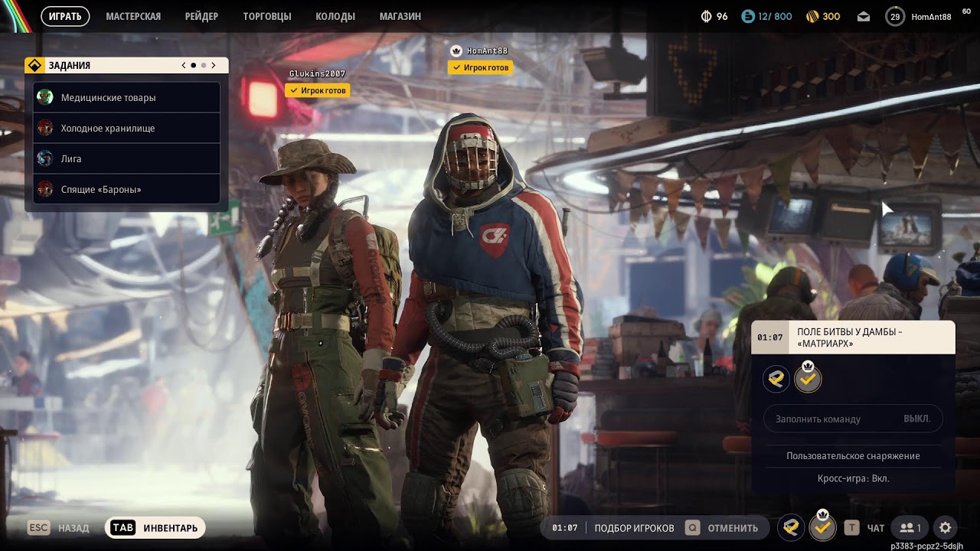Open the Спящие «Бароны» quest

pos(127,189)
